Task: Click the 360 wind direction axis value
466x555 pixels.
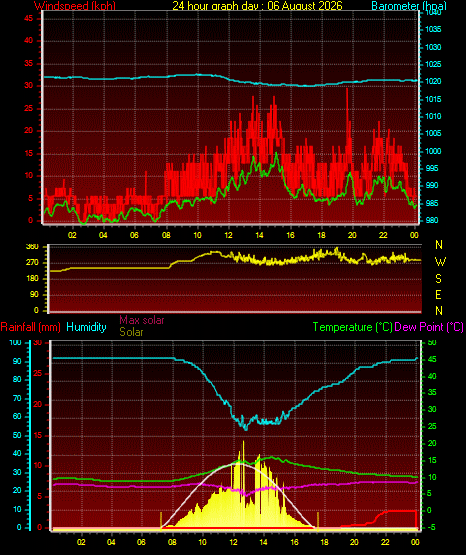Action: click(32, 247)
